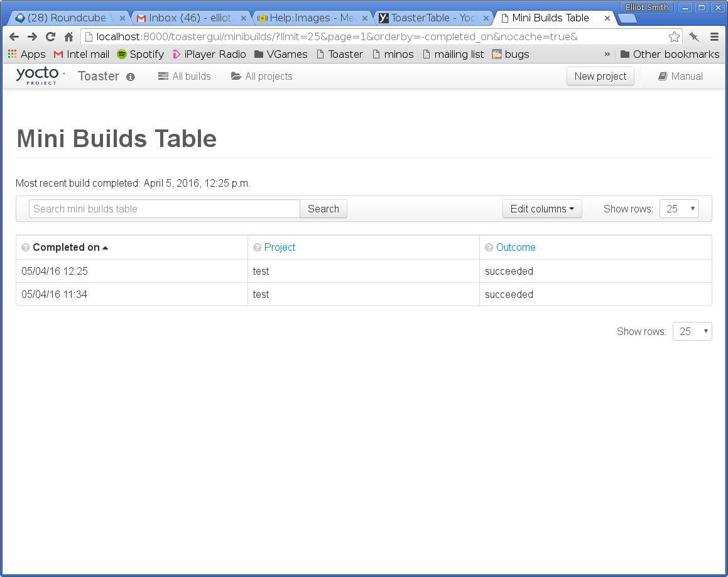
Task: Open All builds in navigation bar
Action: pyautogui.click(x=185, y=77)
